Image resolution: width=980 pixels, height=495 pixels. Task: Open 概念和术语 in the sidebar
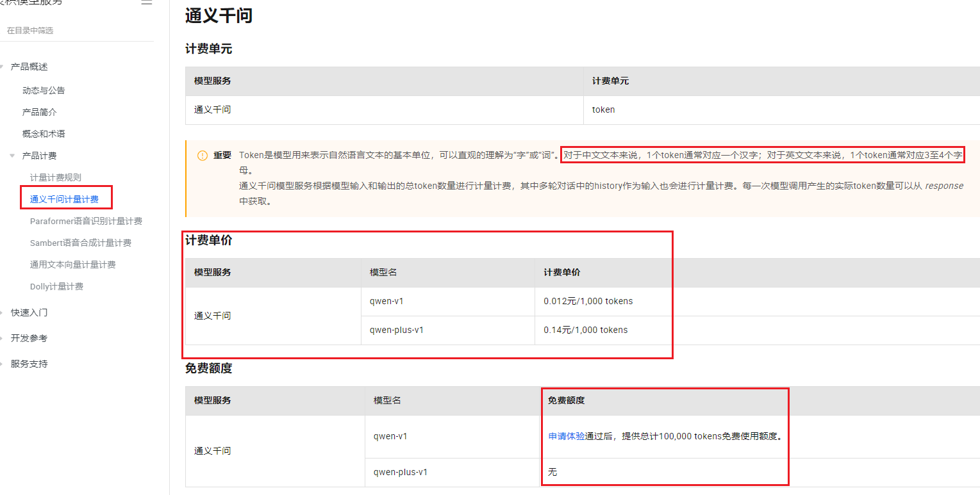pos(44,134)
